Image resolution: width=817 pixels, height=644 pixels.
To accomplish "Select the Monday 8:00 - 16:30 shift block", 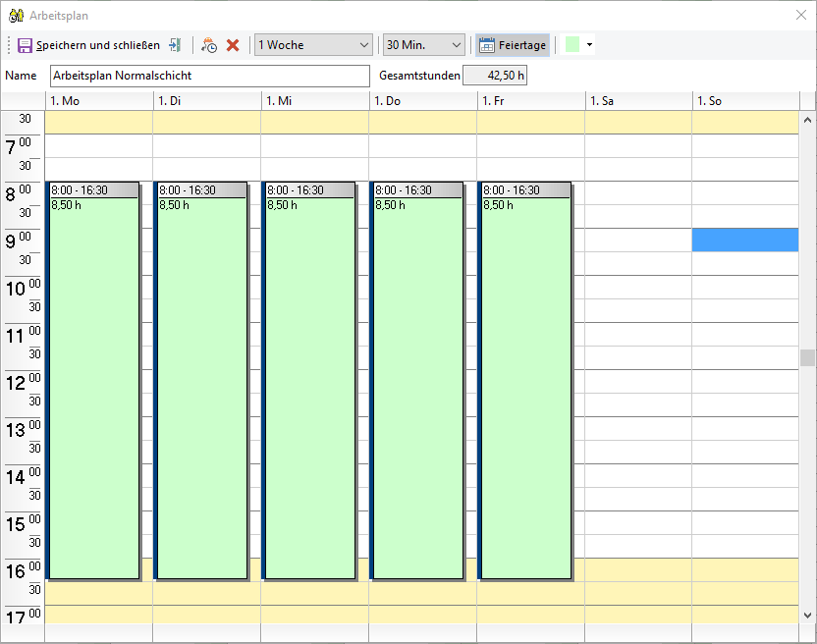I will [x=94, y=380].
